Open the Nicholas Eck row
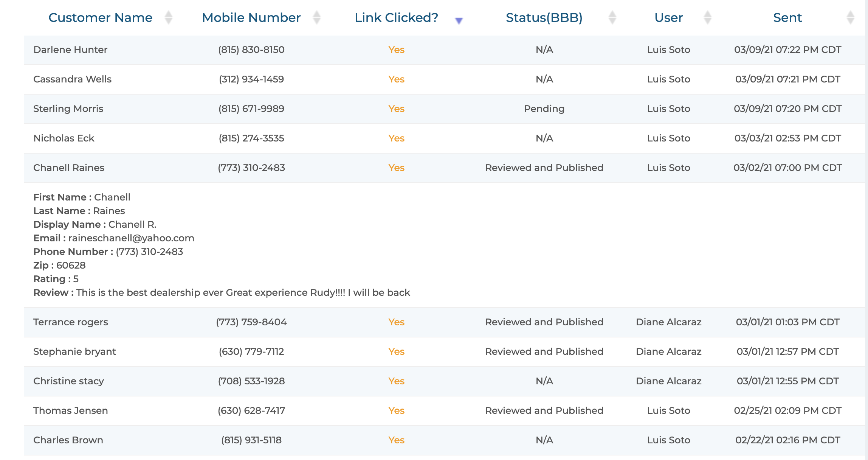The image size is (868, 460). click(64, 138)
